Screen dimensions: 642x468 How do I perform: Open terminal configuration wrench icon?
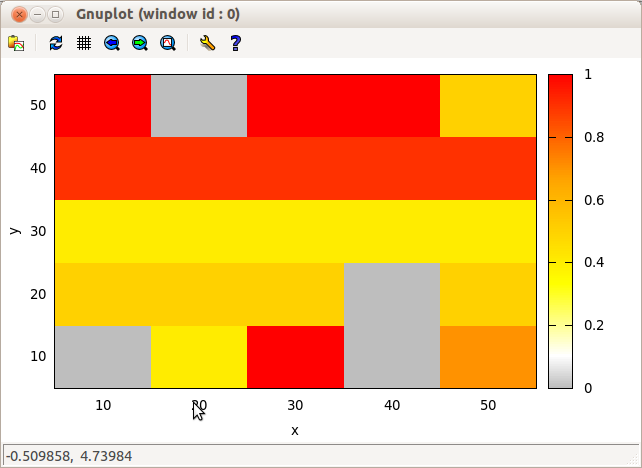pyautogui.click(x=208, y=43)
